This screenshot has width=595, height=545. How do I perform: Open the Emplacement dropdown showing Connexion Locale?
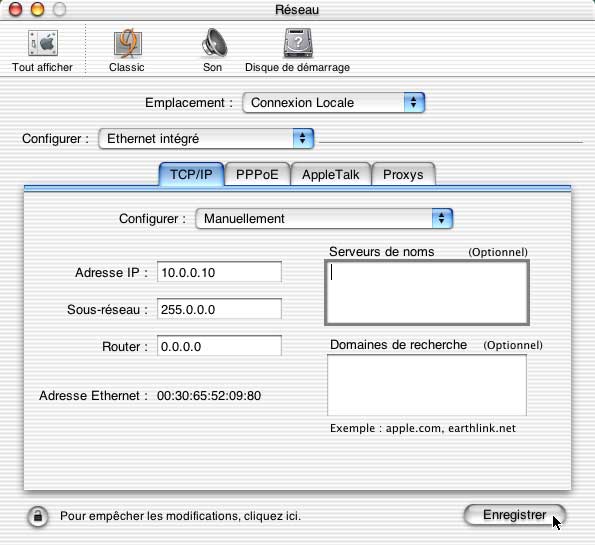pos(334,102)
